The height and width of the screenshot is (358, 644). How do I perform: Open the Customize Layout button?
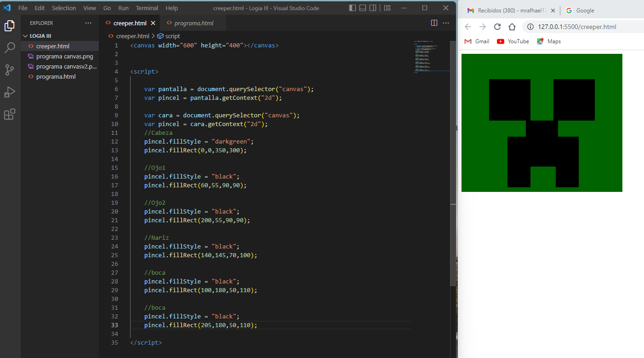pyautogui.click(x=387, y=8)
